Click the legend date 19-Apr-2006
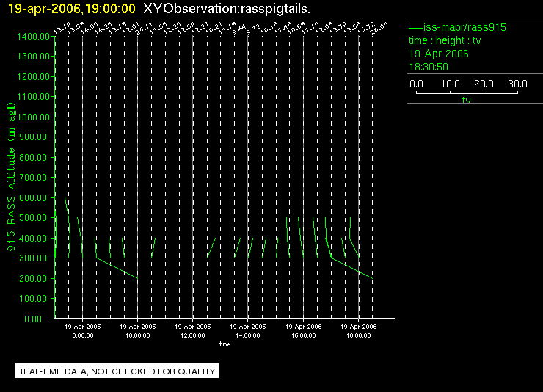Viewport: 543px width, 392px height. click(439, 54)
